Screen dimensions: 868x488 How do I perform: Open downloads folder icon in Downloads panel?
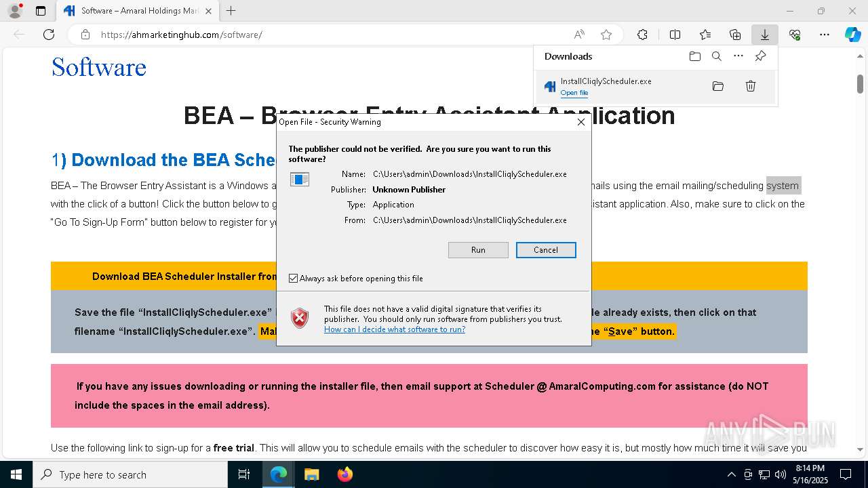(694, 56)
